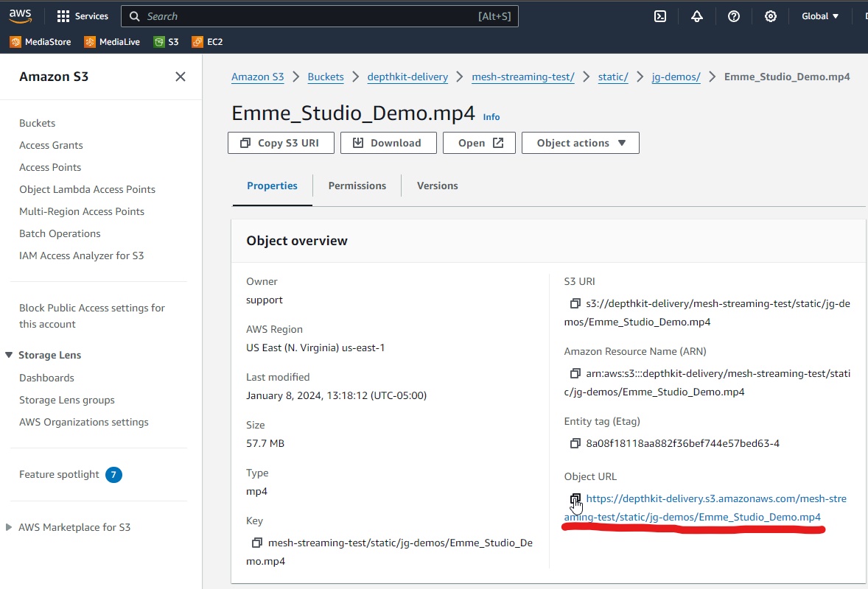Open Storage Lens groups

(x=67, y=401)
